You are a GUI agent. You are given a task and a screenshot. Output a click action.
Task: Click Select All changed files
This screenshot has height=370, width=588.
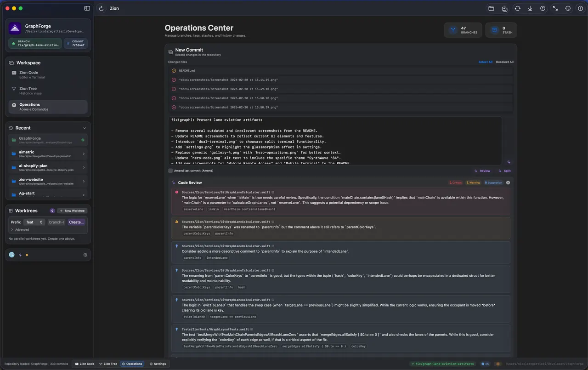point(486,62)
